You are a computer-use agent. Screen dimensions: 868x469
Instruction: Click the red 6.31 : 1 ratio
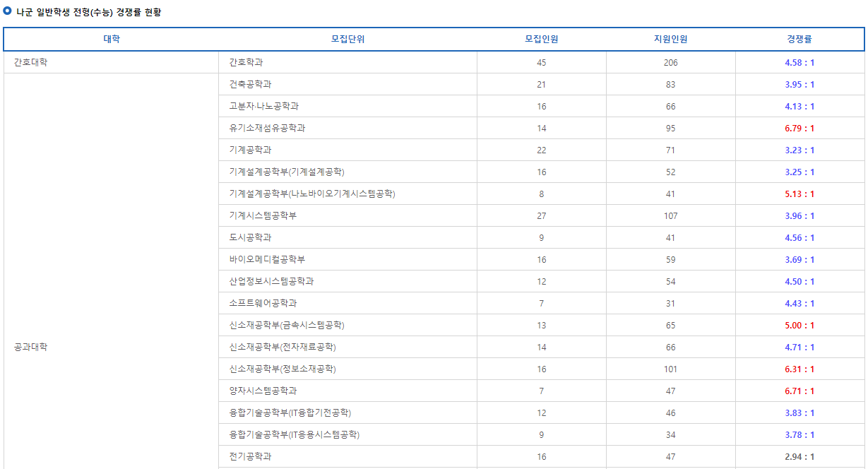tap(799, 369)
